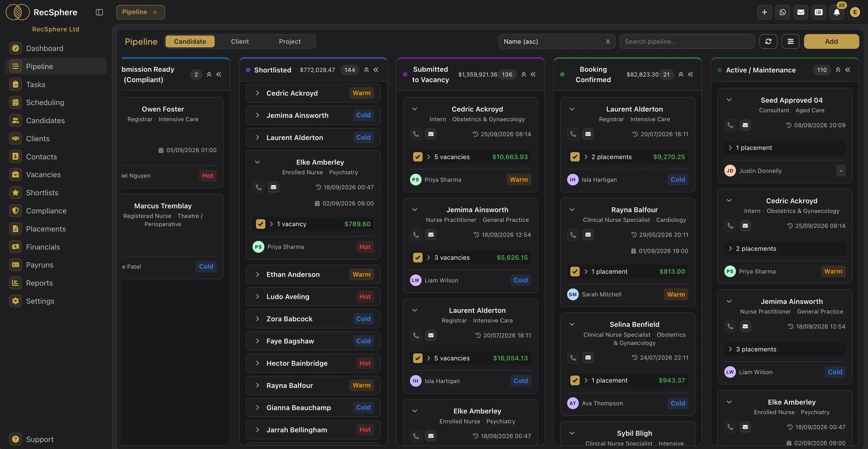Click email icon on Elke Amberley Shortlisted card
The height and width of the screenshot is (449, 868).
[273, 187]
